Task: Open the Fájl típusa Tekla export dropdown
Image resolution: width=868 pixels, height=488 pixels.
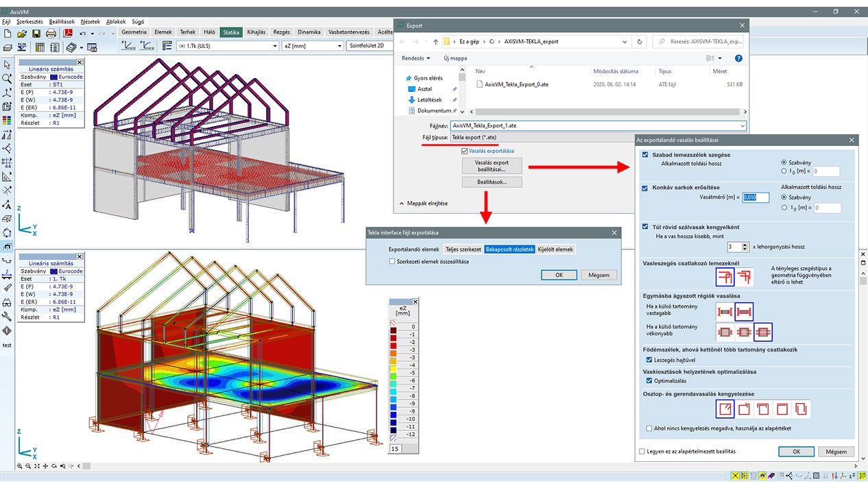Action: coord(541,138)
